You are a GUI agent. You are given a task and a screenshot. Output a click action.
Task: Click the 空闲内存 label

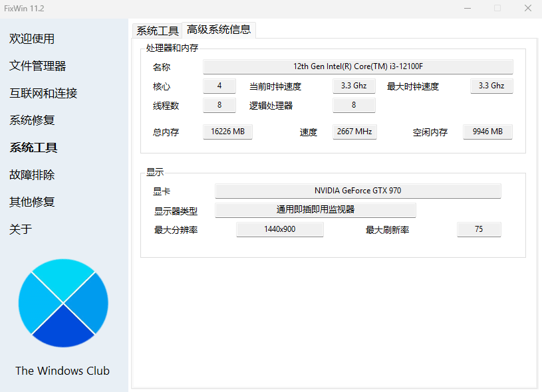pos(430,132)
